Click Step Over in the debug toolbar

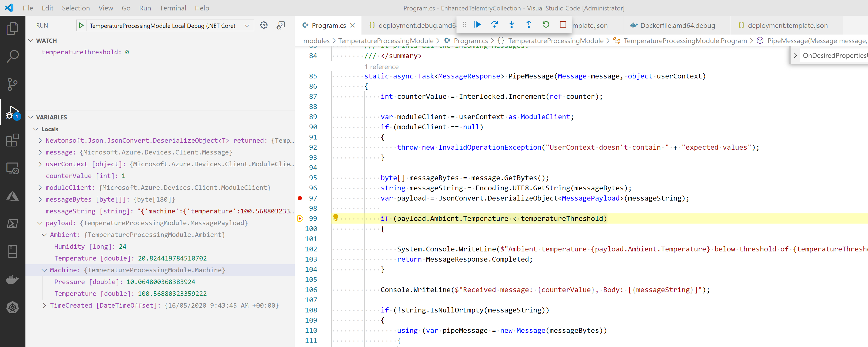(x=494, y=25)
